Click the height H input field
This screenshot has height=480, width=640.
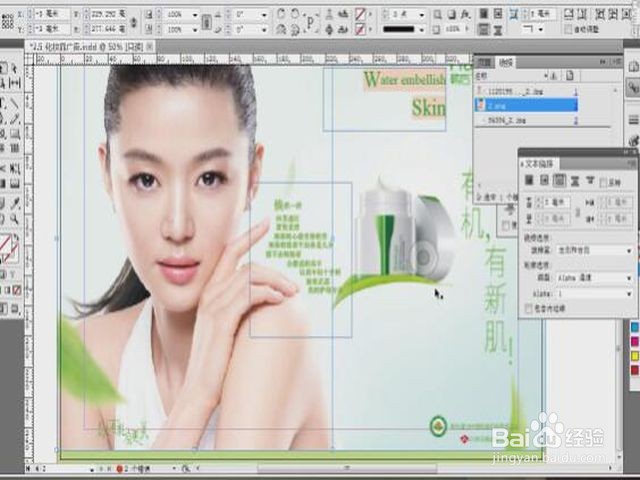(109, 29)
